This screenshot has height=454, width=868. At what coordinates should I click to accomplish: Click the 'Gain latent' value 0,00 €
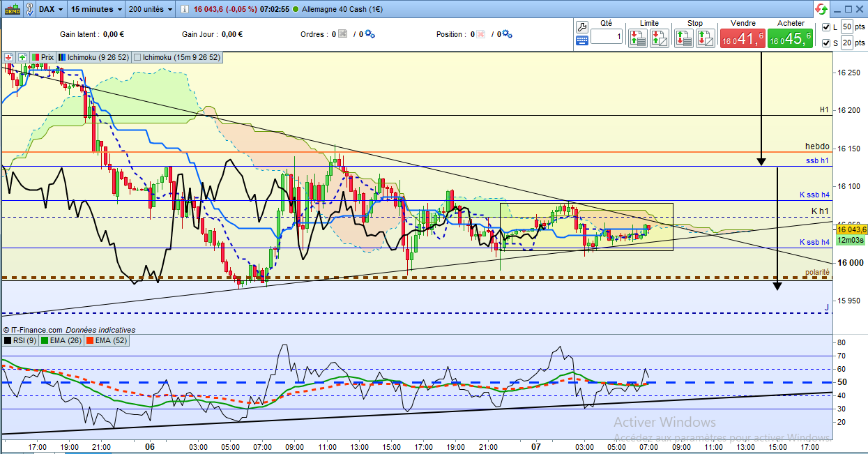point(114,34)
